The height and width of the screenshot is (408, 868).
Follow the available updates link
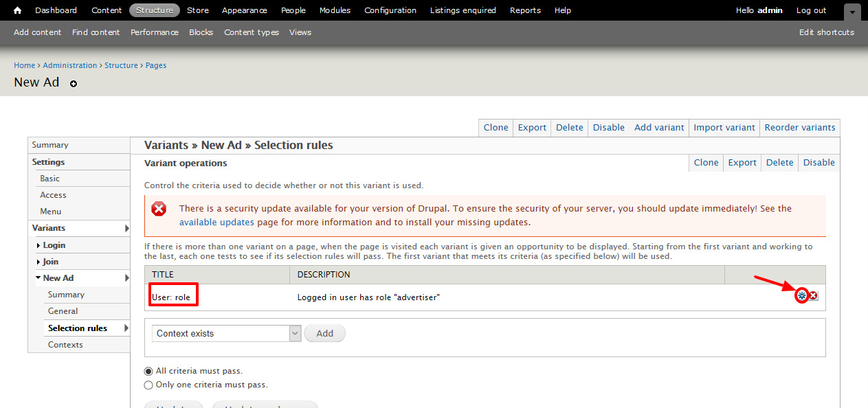coord(216,223)
